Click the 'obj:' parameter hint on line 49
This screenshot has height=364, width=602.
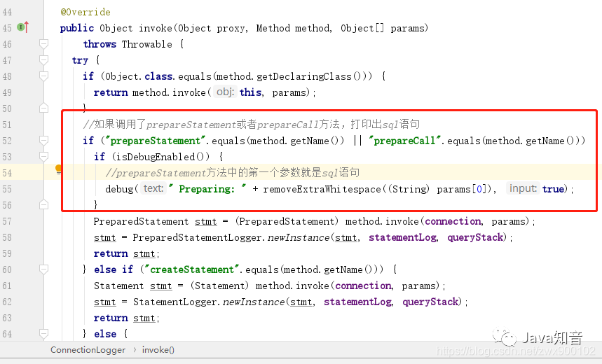coord(225,92)
